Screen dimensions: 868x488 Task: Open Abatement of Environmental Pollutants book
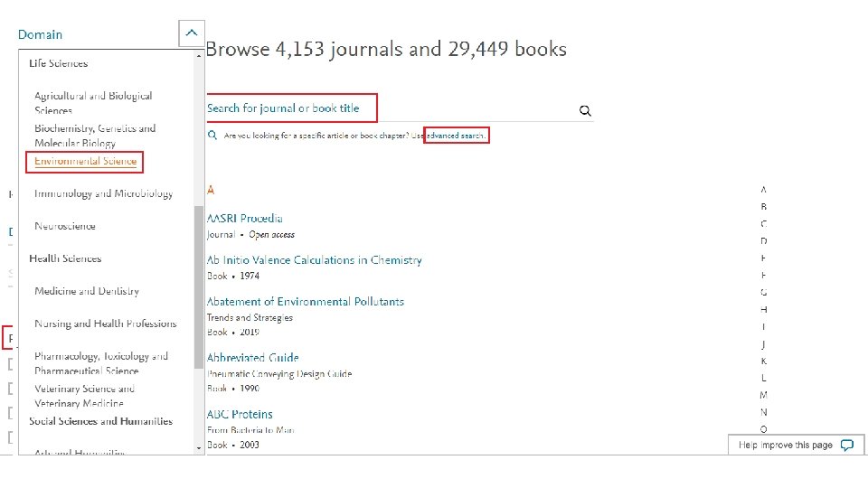[x=305, y=302]
